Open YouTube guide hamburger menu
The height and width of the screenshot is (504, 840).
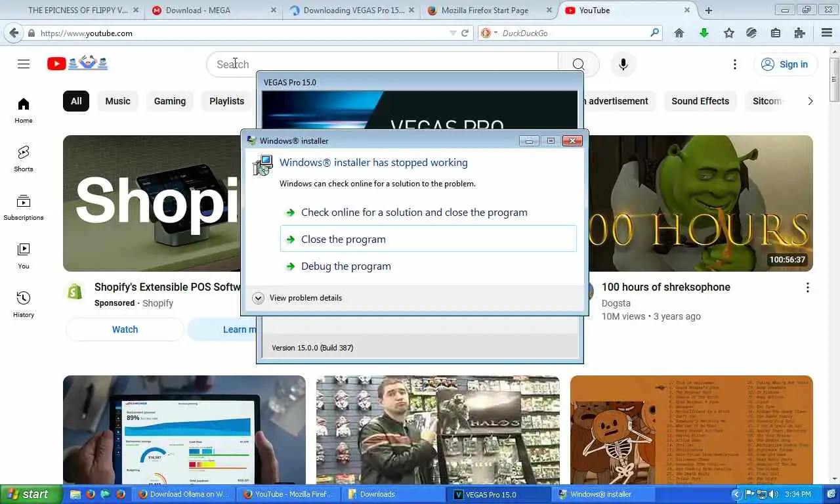24,64
